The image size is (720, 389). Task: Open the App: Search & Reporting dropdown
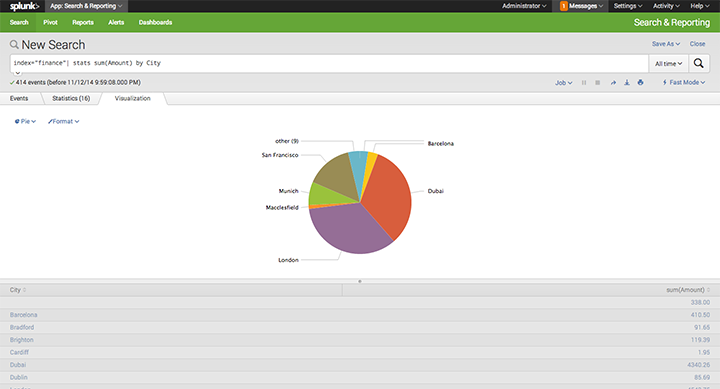pyautogui.click(x=86, y=6)
